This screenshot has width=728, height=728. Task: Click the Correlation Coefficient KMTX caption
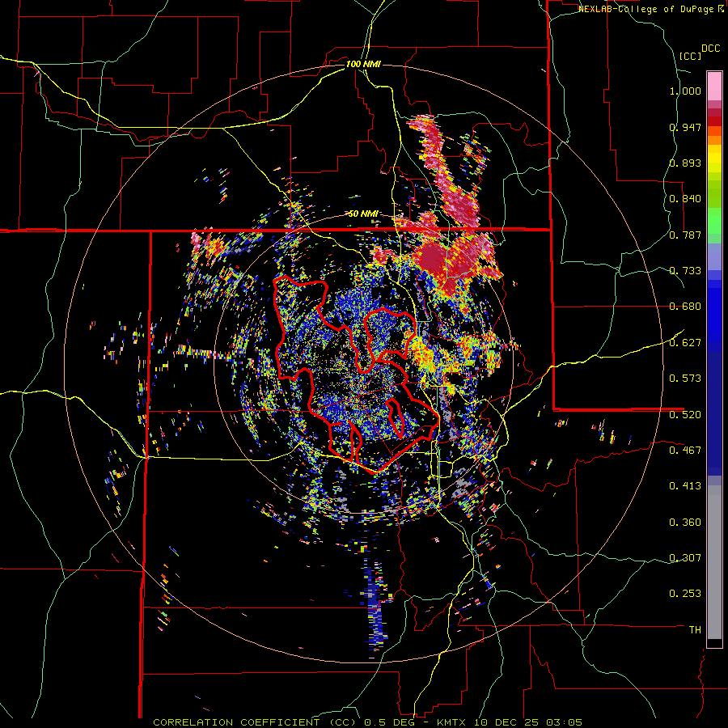367,722
